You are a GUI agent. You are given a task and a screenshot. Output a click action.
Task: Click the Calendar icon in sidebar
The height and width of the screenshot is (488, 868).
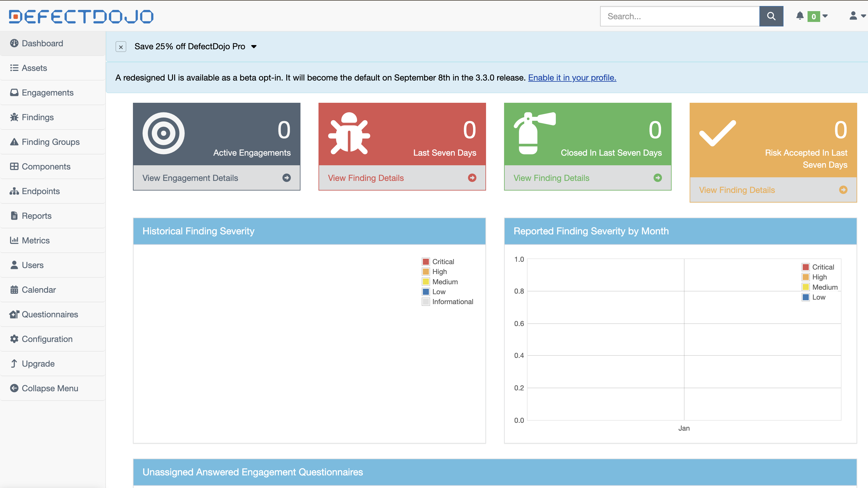(14, 290)
